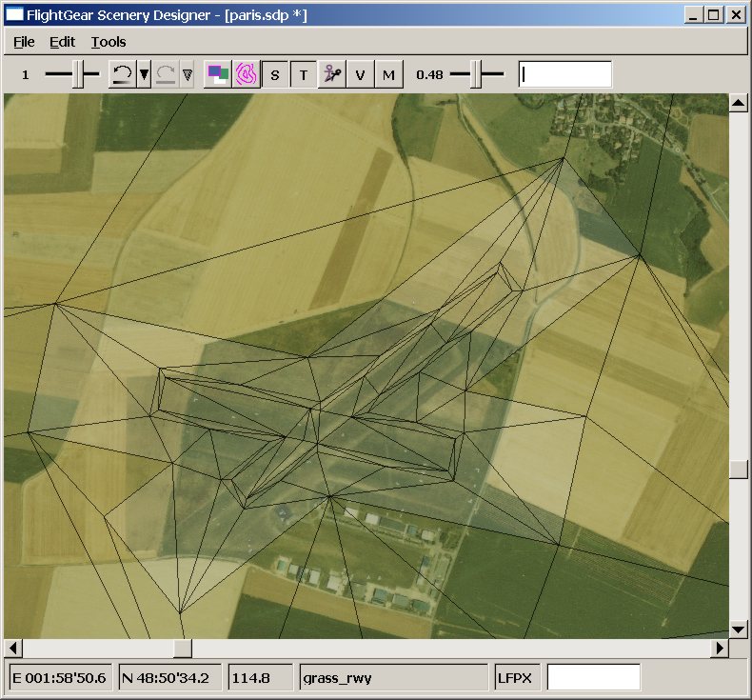Click the empty toolbar text input field

pyautogui.click(x=564, y=74)
